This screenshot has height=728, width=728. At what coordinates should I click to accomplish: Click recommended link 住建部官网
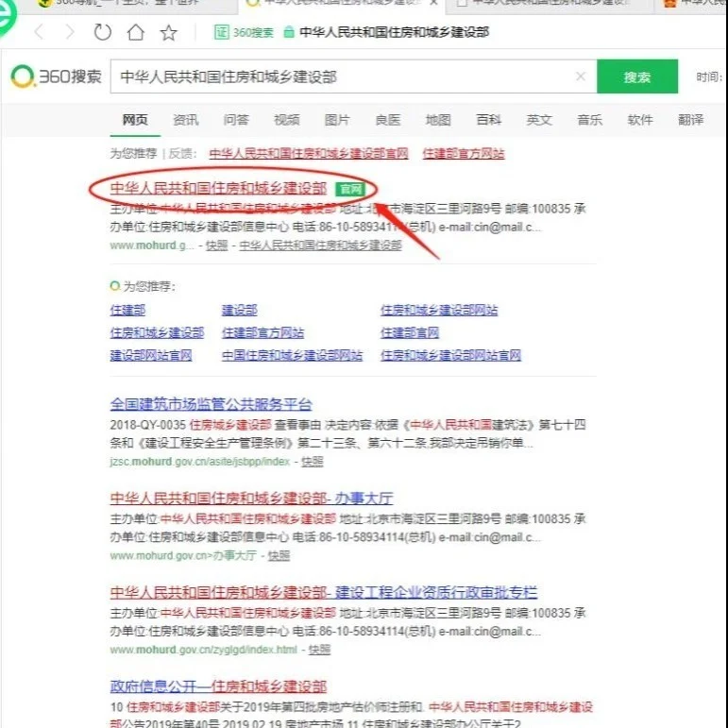(410, 332)
